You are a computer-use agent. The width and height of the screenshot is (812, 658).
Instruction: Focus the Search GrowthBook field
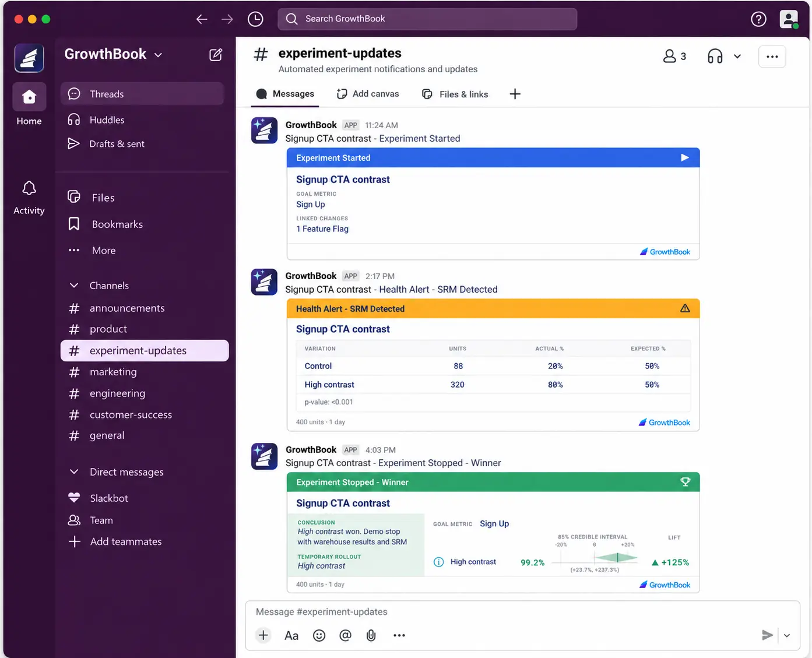tap(427, 19)
